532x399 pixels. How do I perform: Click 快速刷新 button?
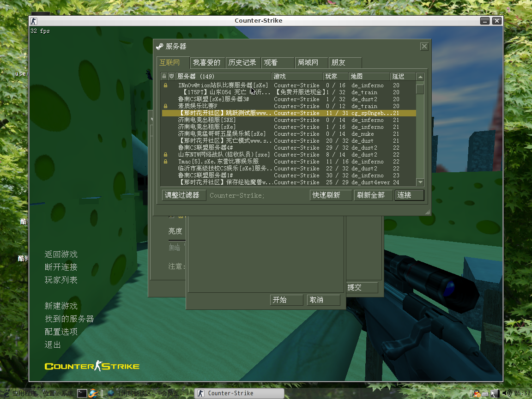tap(331, 195)
